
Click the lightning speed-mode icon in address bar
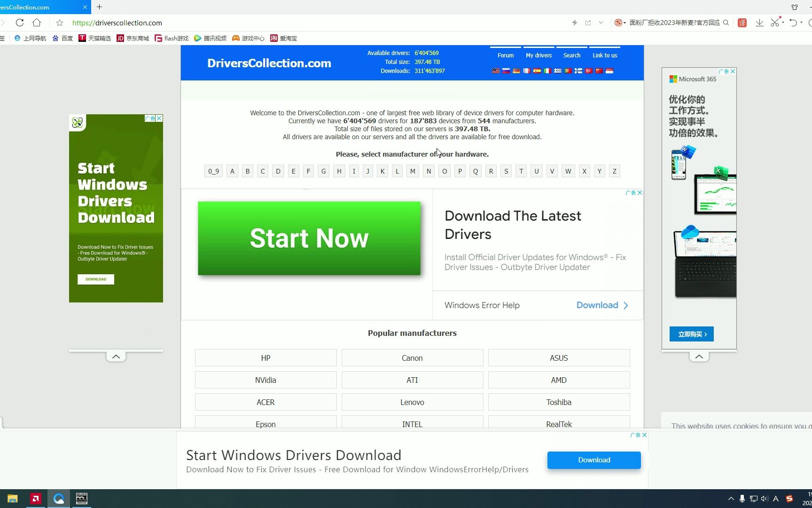tap(574, 23)
